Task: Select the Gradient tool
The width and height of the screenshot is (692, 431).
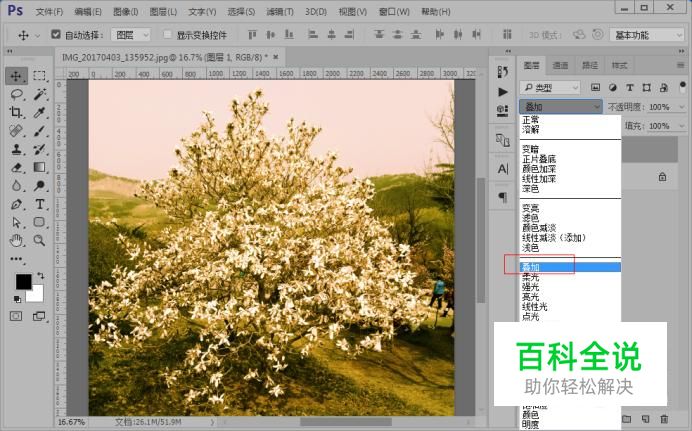Action: coord(39,167)
